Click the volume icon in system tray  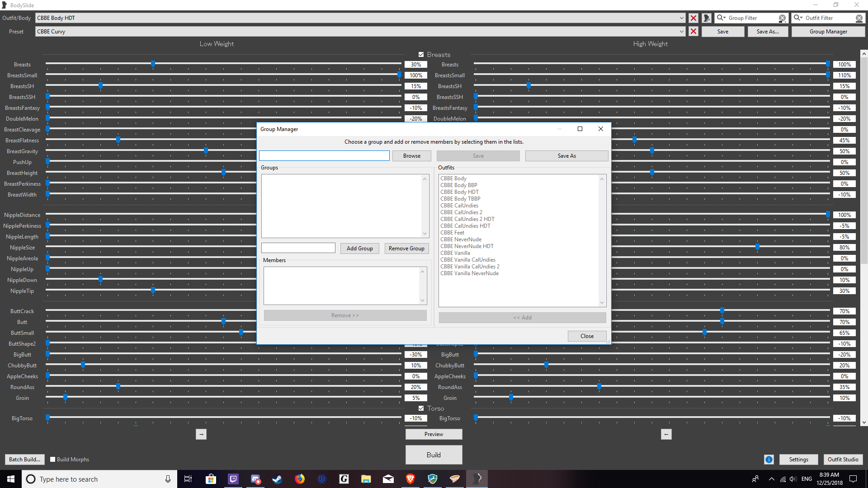click(793, 479)
